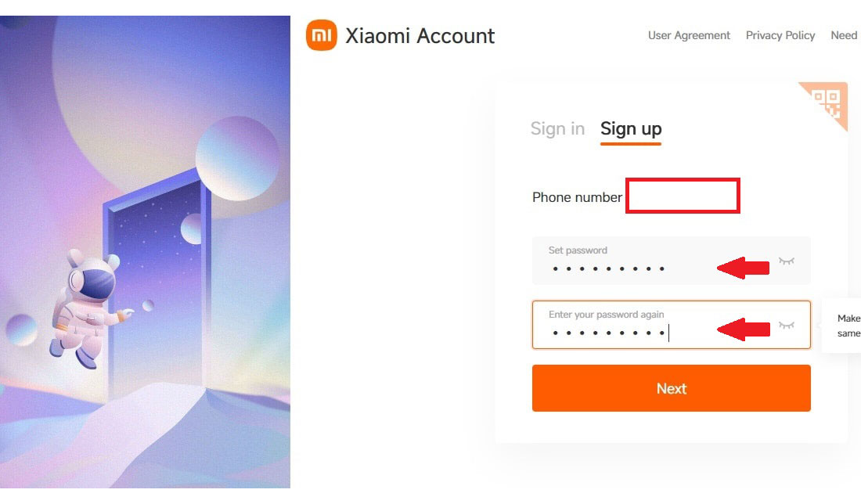861x504 pixels.
Task: Click the Phone number input box
Action: [x=683, y=196]
